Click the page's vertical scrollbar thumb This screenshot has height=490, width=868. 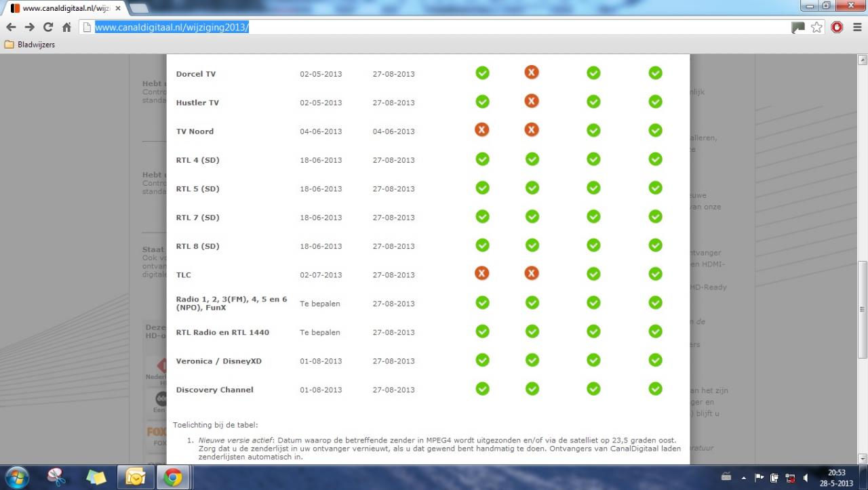pyautogui.click(x=863, y=310)
